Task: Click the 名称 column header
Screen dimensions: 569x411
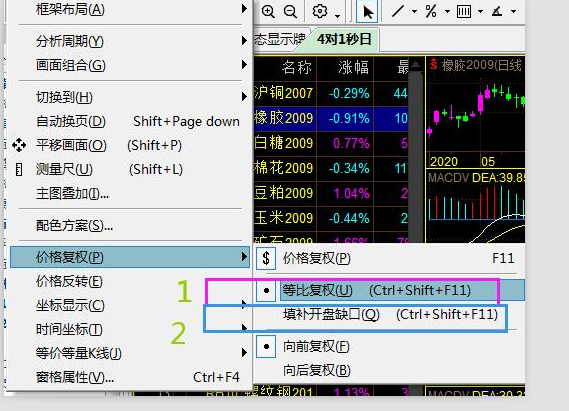Action: point(296,67)
